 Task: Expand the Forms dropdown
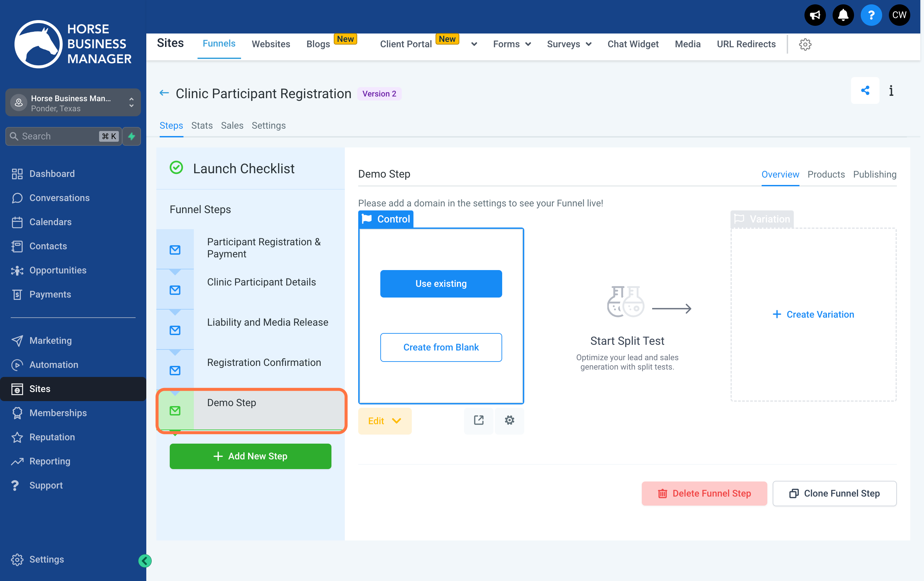coord(512,44)
